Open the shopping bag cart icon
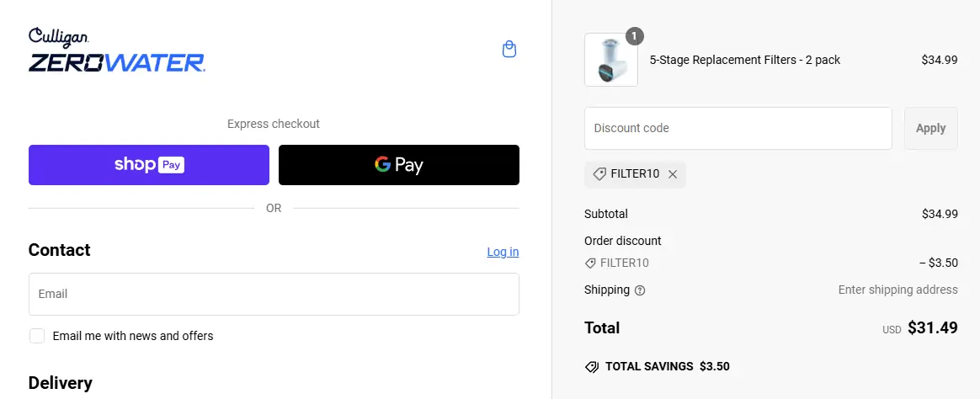 click(x=509, y=50)
